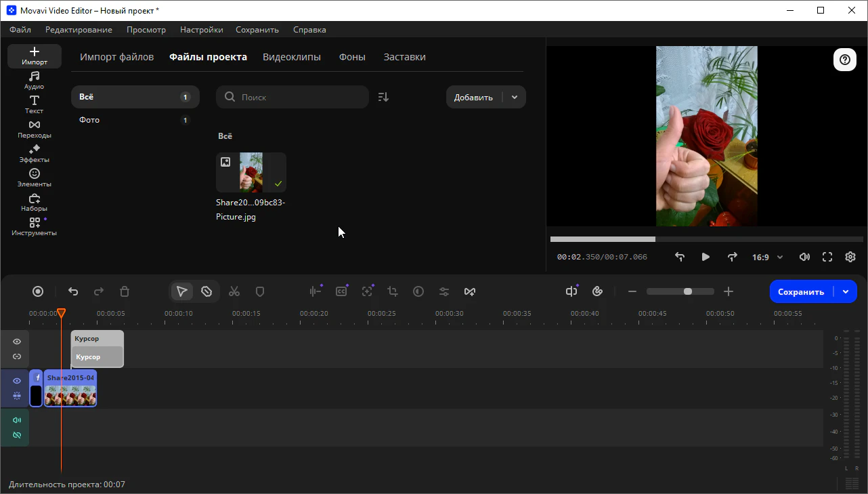Click the scissors split icon
Viewport: 868px width, 494px height.
[x=234, y=291]
